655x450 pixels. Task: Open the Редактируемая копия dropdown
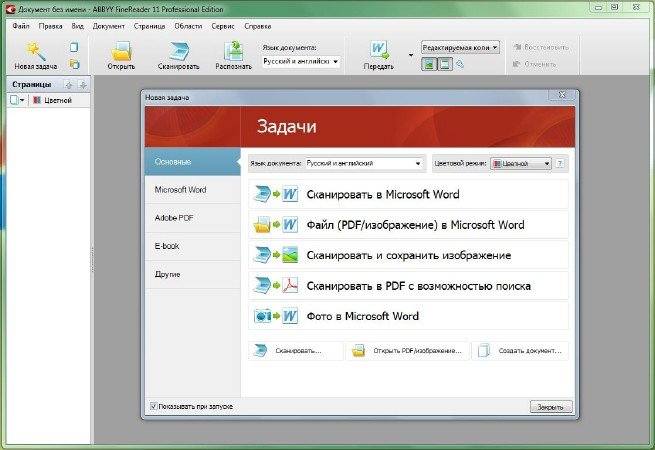[460, 48]
